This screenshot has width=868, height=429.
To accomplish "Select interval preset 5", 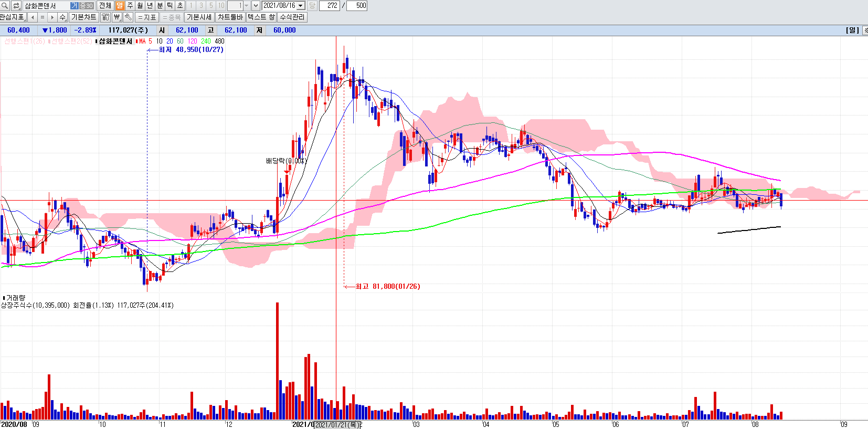I will coord(211,6).
